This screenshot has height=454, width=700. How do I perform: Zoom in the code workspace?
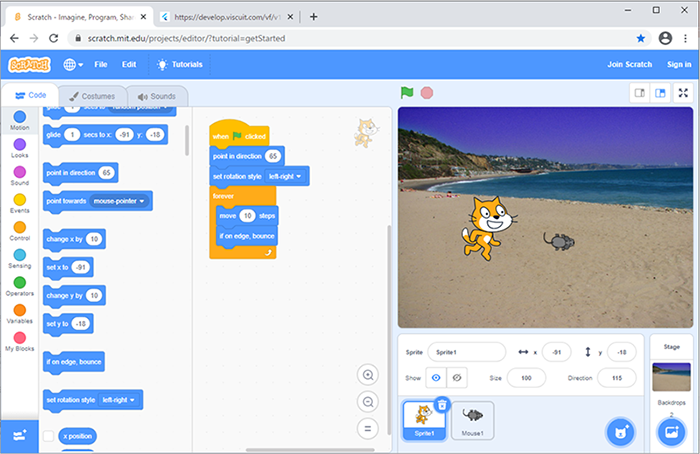coord(368,375)
